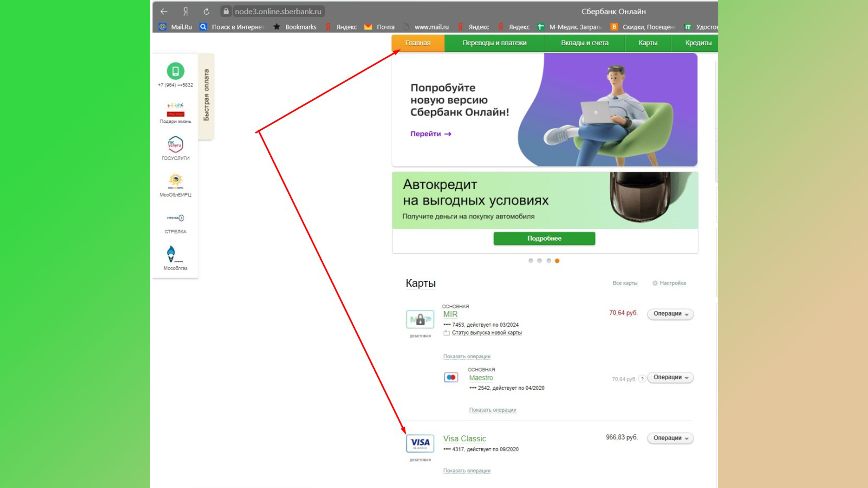The height and width of the screenshot is (488, 868).
Task: Open the Поиск в Интернете bookmark
Action: pyautogui.click(x=232, y=27)
